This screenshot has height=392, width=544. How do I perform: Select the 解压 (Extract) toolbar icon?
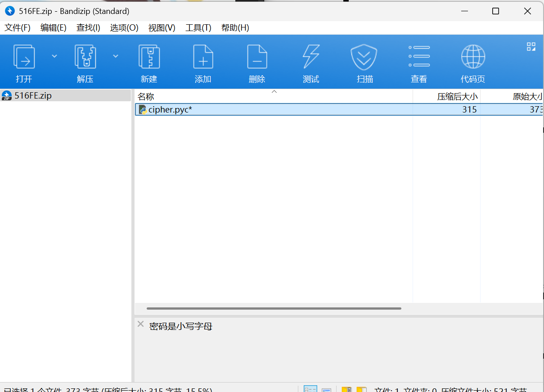[85, 62]
